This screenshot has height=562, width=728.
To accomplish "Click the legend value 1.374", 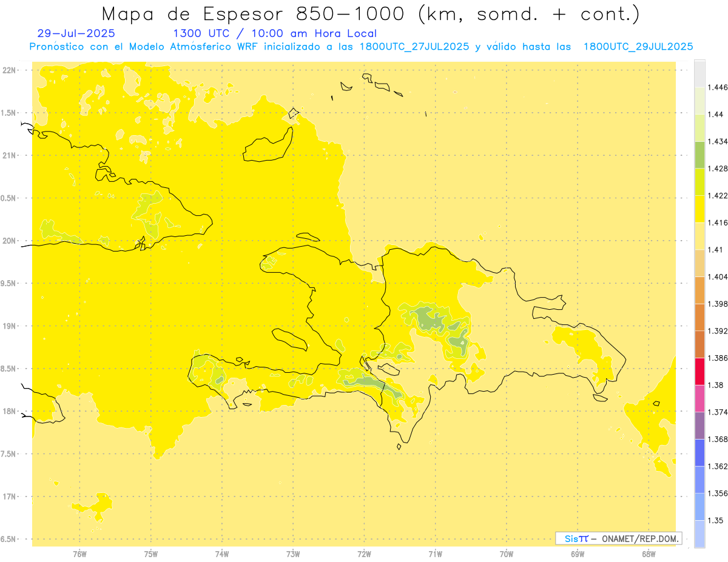I will click(718, 412).
